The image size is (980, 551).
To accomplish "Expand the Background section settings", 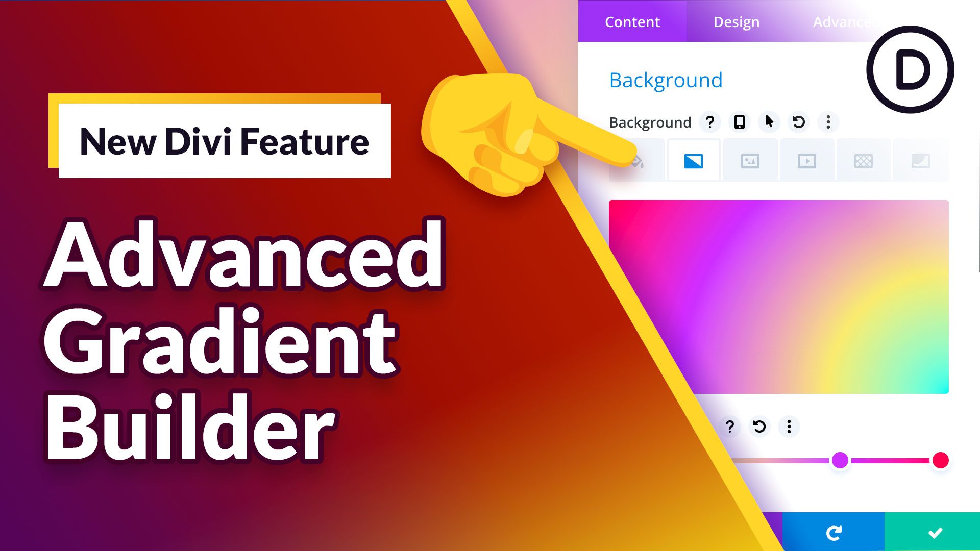I will pyautogui.click(x=665, y=80).
